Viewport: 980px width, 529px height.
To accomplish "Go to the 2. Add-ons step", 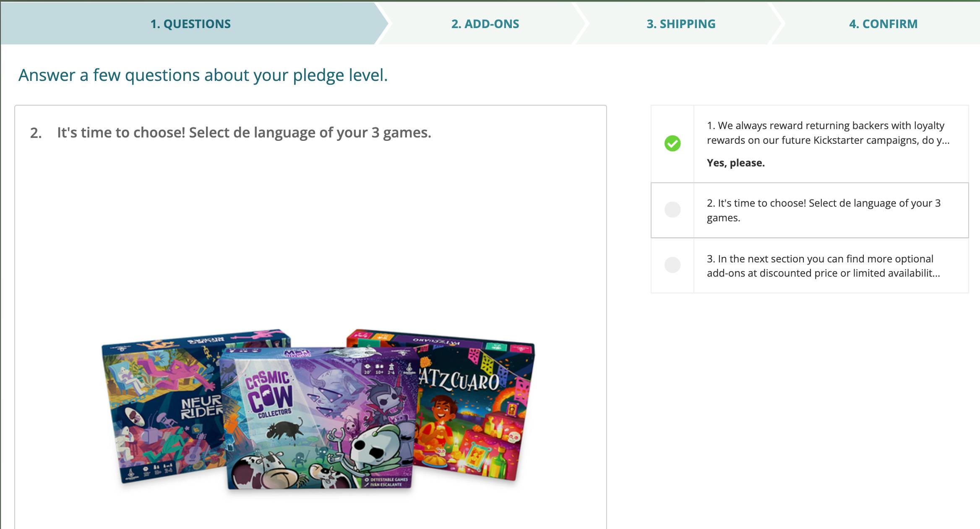I will pyautogui.click(x=485, y=24).
